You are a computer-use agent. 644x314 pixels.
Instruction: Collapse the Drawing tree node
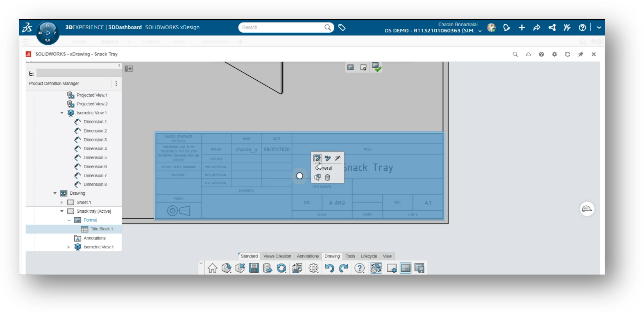[x=55, y=193]
